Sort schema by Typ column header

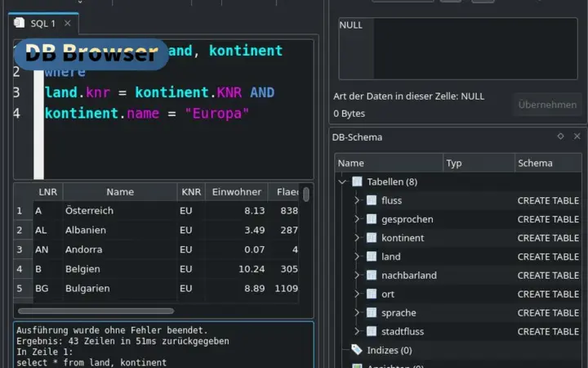pyautogui.click(x=479, y=163)
